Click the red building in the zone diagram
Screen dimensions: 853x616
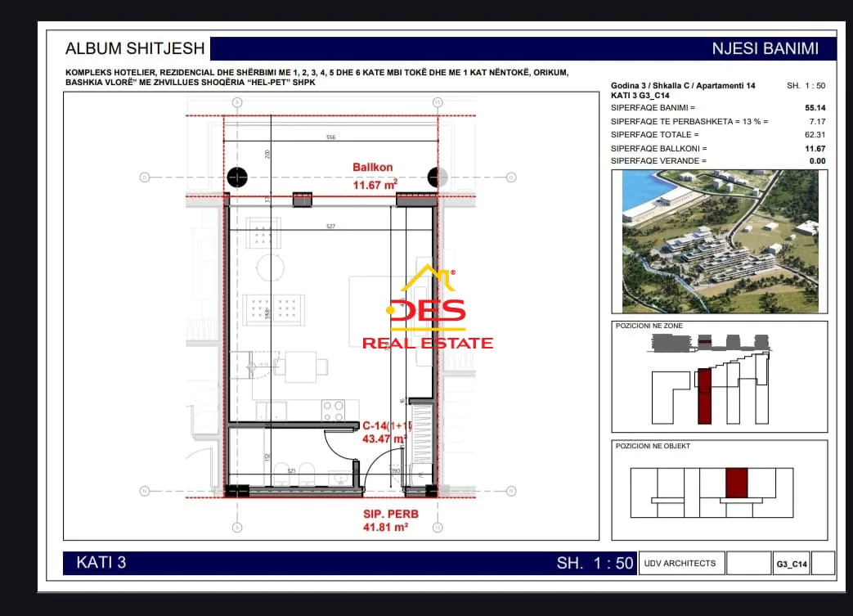pos(704,396)
